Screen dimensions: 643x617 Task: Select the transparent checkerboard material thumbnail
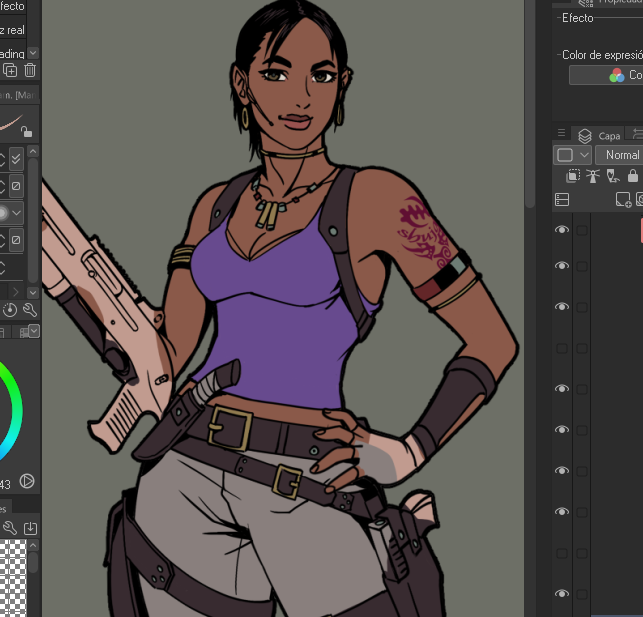click(13, 578)
